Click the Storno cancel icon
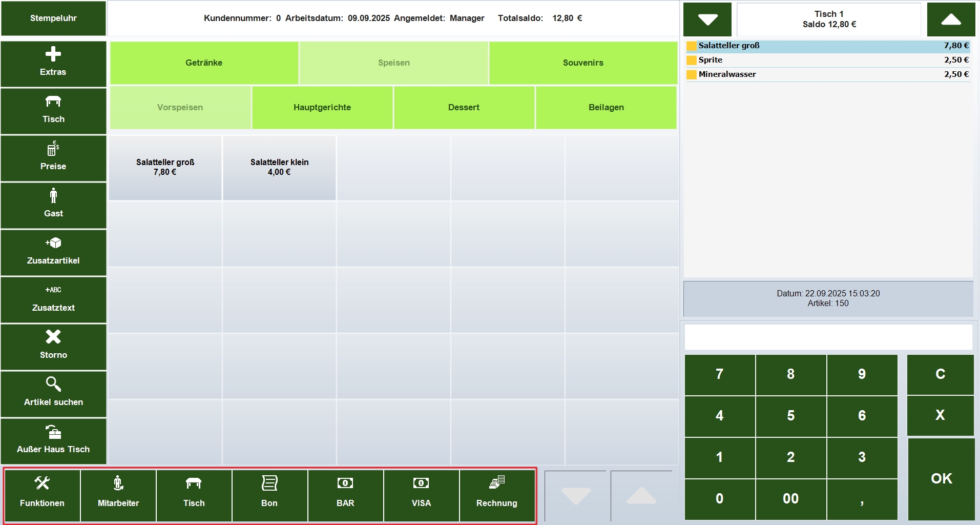980x525 pixels. tap(53, 337)
